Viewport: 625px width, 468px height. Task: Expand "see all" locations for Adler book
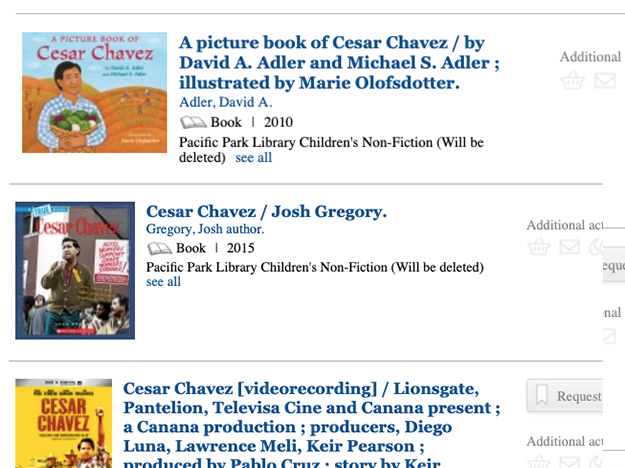[x=253, y=158]
